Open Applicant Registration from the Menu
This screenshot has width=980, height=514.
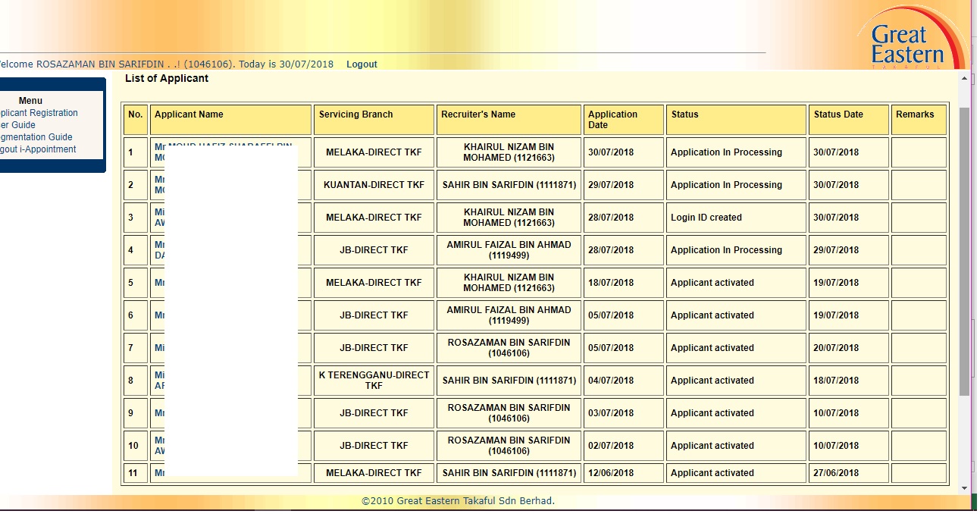click(38, 113)
